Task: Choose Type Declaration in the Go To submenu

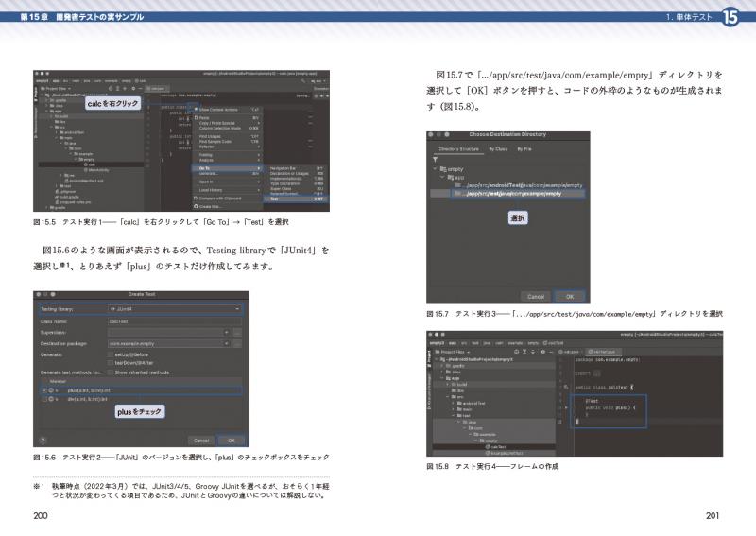Action: 296,183
